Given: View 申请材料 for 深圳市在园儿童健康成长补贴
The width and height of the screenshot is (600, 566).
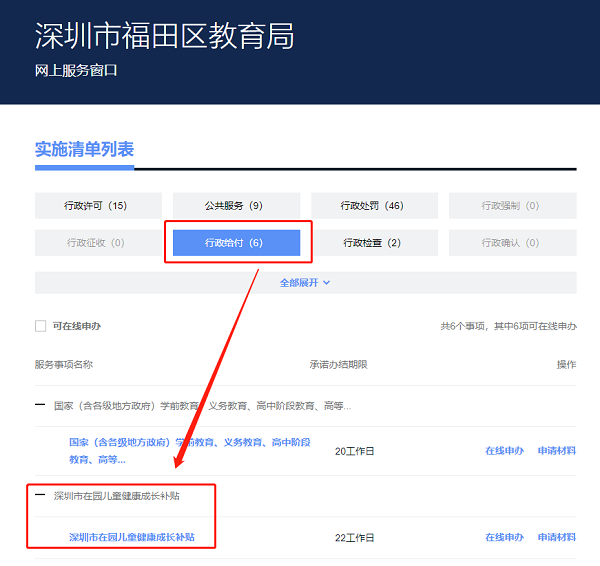Looking at the screenshot, I should click(x=557, y=537).
